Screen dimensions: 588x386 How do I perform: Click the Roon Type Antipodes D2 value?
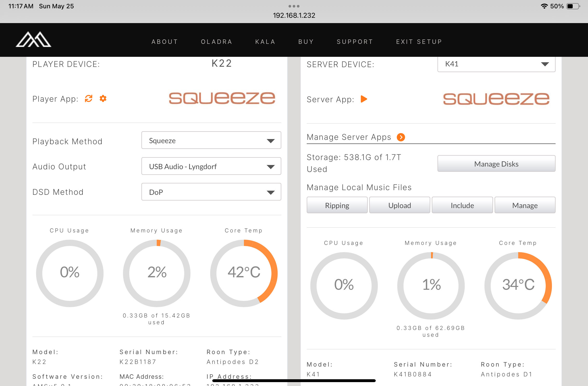click(x=233, y=362)
